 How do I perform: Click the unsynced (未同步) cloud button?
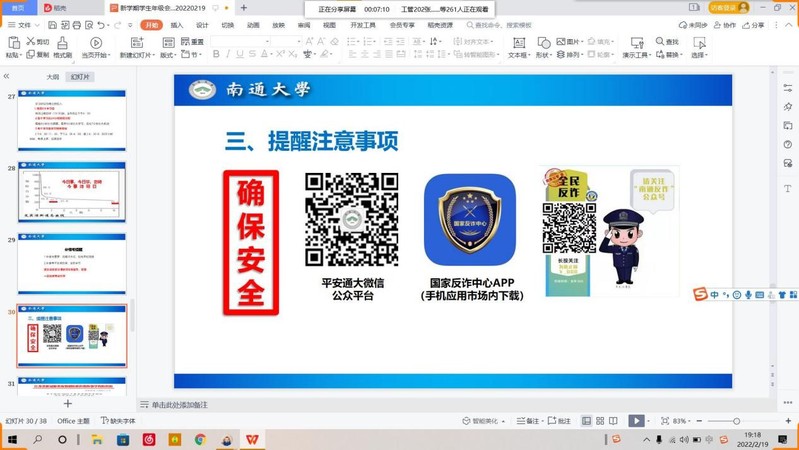coord(693,25)
